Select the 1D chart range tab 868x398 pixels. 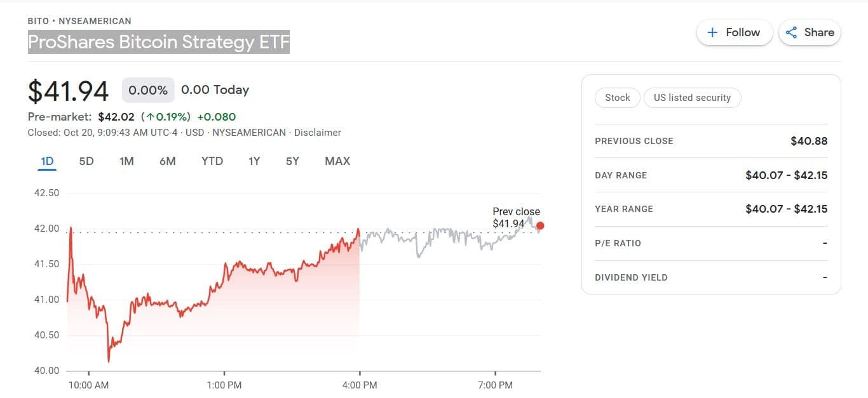(47, 161)
